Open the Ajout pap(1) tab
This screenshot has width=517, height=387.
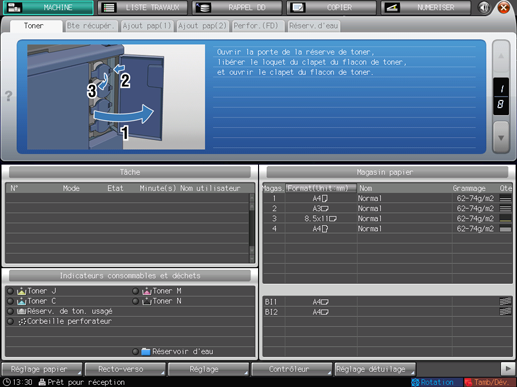(147, 26)
